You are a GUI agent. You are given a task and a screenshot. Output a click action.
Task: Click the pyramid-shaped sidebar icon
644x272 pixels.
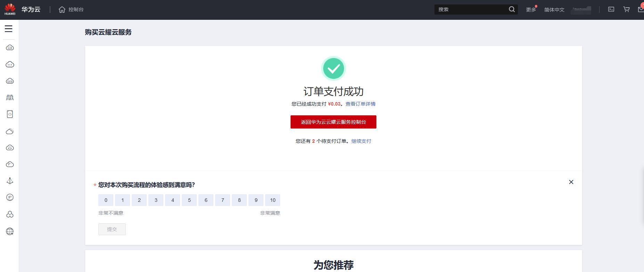[10, 181]
